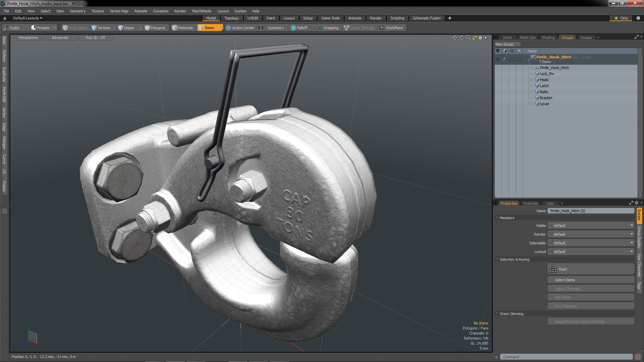Switch to the Mesh Ops tab
The image size is (644, 362).
point(527,37)
